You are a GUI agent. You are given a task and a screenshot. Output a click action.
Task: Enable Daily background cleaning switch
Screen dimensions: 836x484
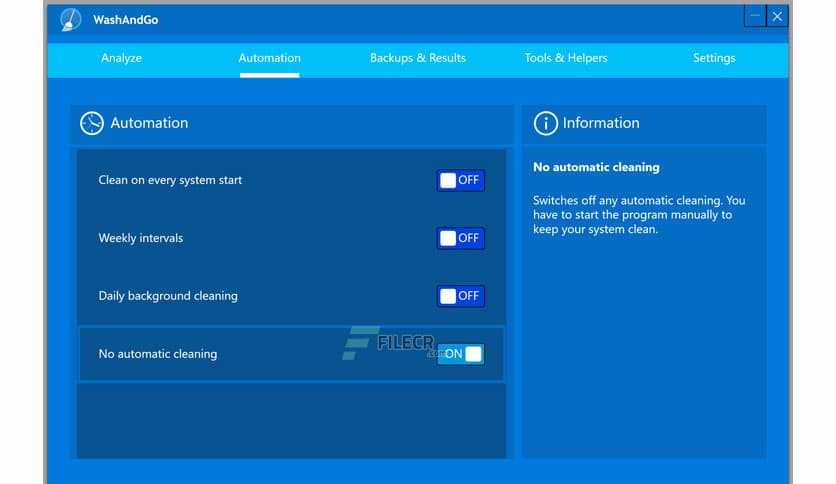(461, 296)
